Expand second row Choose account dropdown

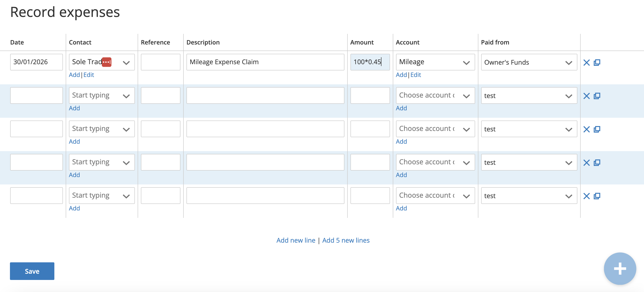pos(466,96)
